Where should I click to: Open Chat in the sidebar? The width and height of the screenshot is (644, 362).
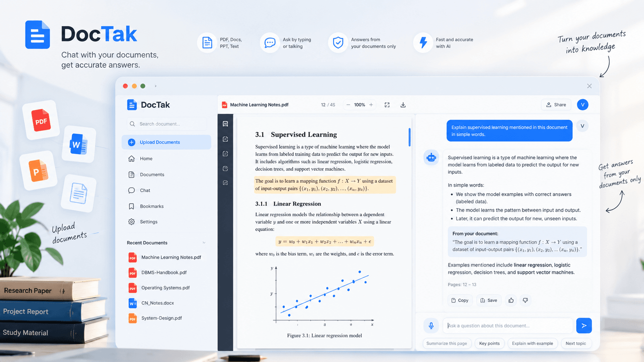point(166,190)
